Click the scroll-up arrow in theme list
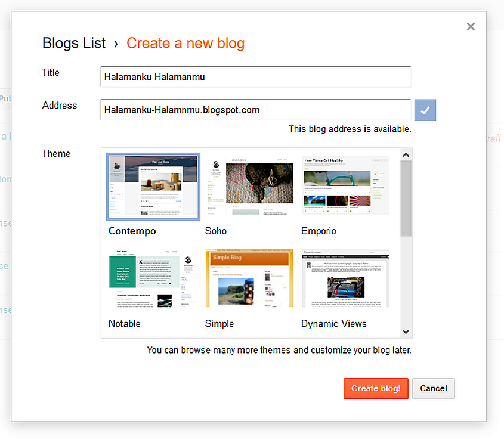This screenshot has width=504, height=440. coord(406,154)
